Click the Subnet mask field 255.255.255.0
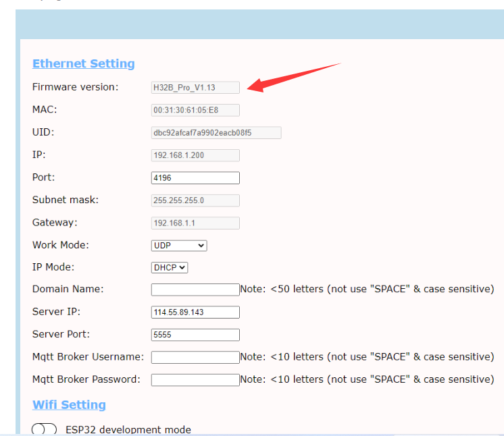The image size is (504, 436). pyautogui.click(x=195, y=200)
